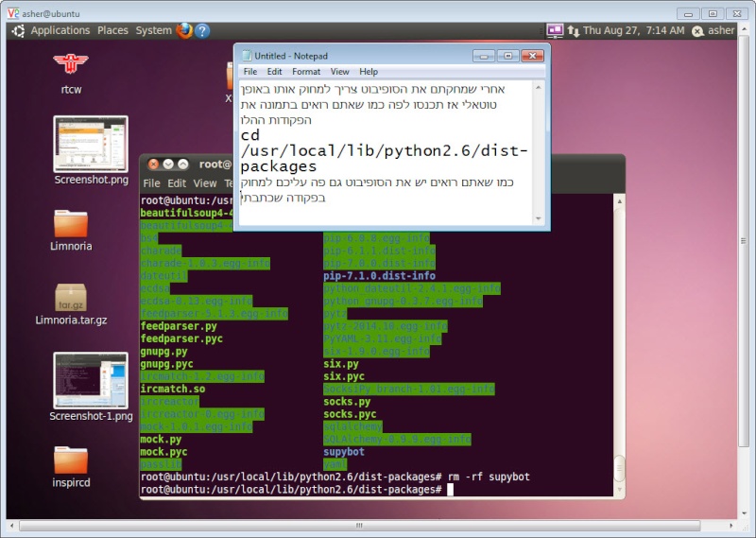The image size is (756, 538).
Task: Open the asher user menu
Action: (721, 30)
